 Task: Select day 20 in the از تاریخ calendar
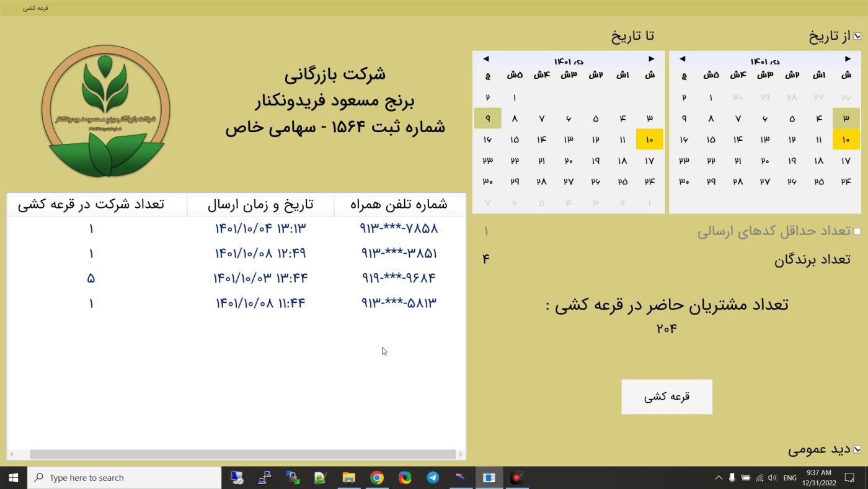tap(765, 161)
